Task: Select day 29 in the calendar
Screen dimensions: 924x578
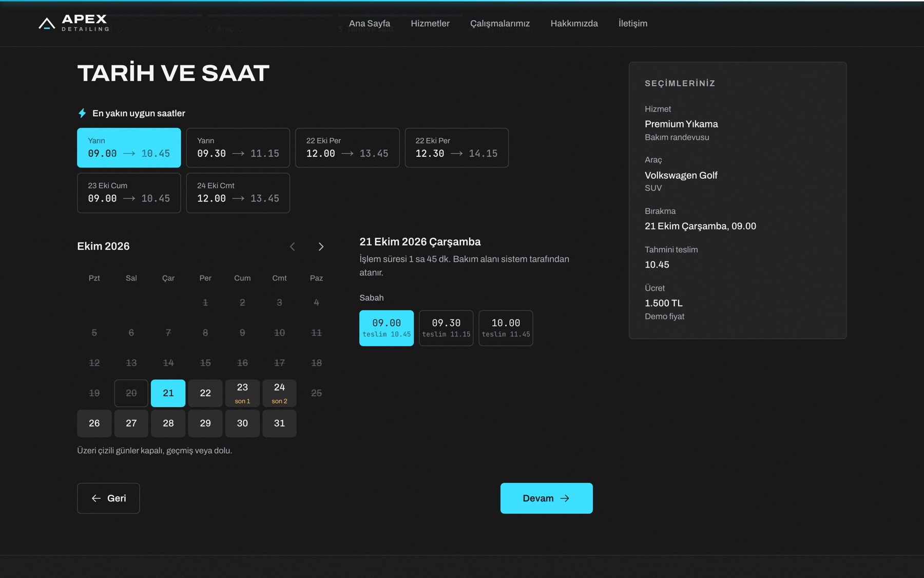Action: [205, 423]
